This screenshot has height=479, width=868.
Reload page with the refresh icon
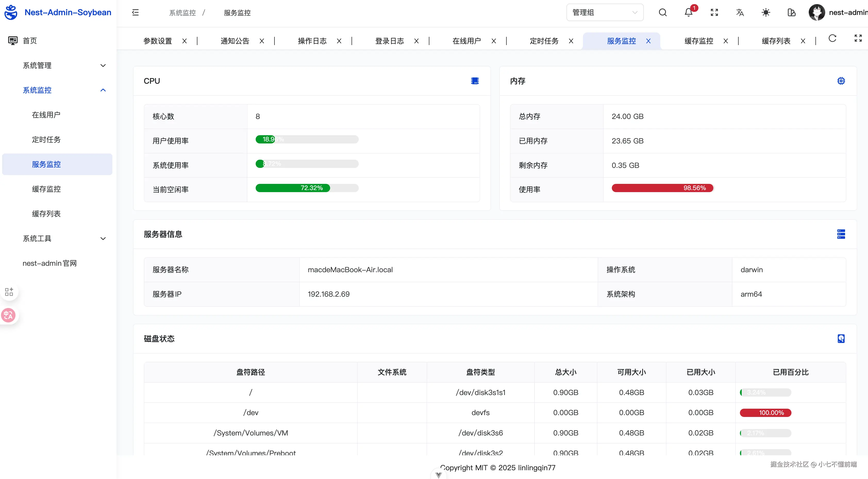point(832,38)
